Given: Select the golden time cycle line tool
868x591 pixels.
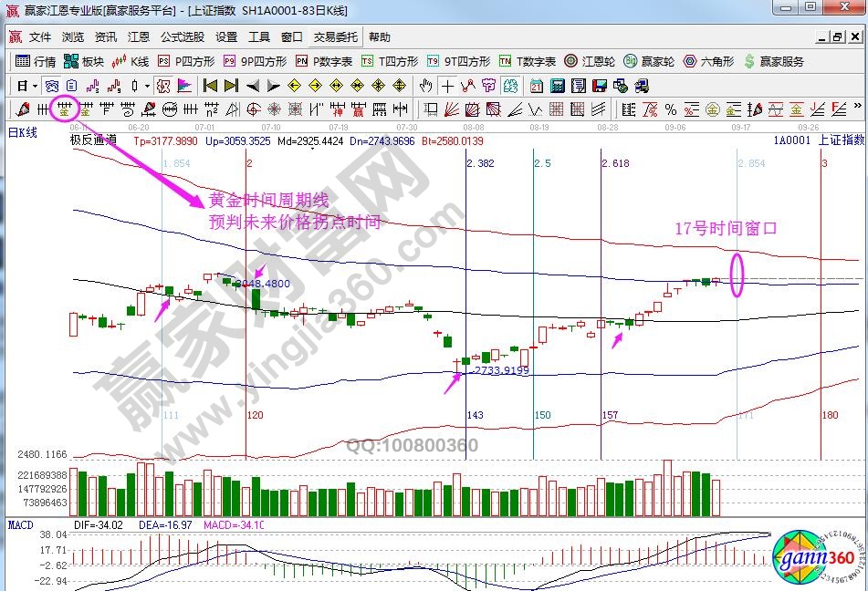Looking at the screenshot, I should tap(64, 109).
